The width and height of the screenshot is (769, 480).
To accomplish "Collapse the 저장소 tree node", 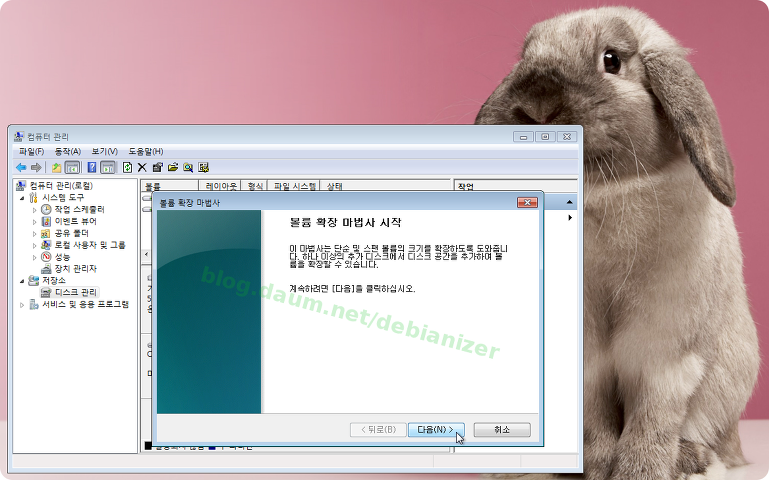I will (22, 281).
